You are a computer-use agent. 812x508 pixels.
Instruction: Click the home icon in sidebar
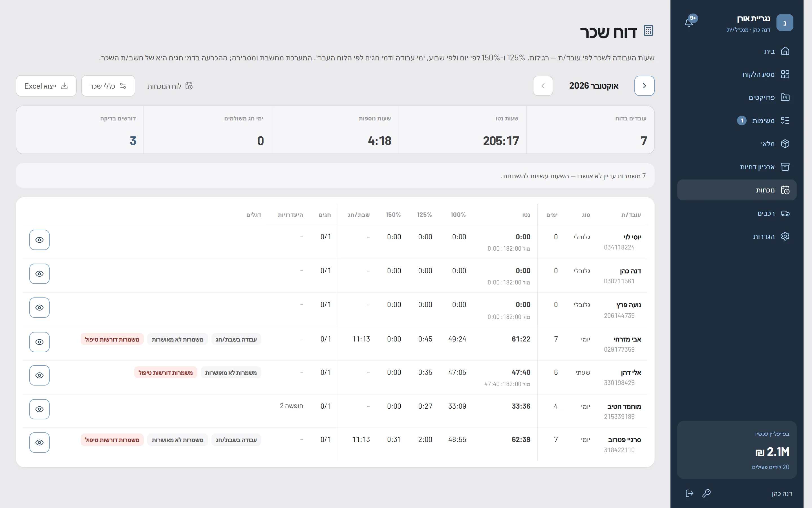click(x=785, y=51)
